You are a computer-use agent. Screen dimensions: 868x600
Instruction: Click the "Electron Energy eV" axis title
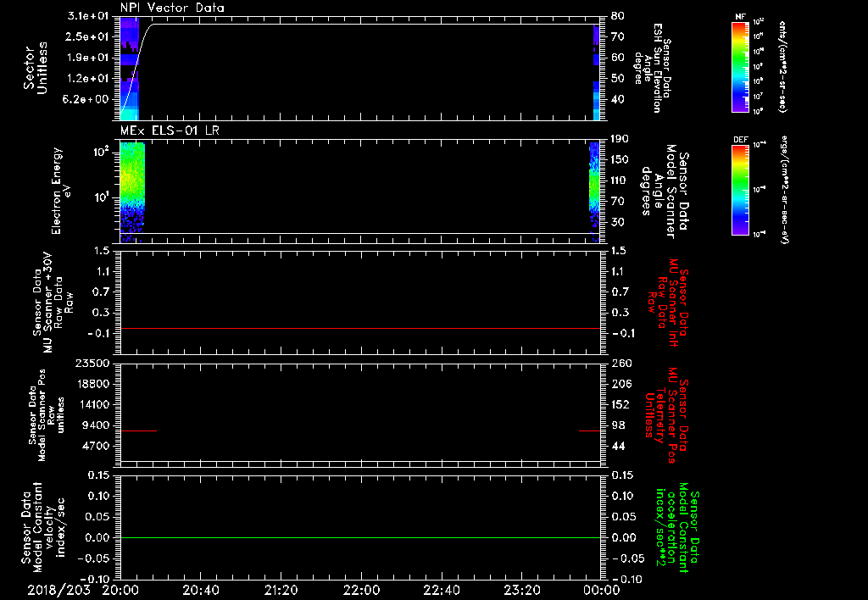(61, 191)
